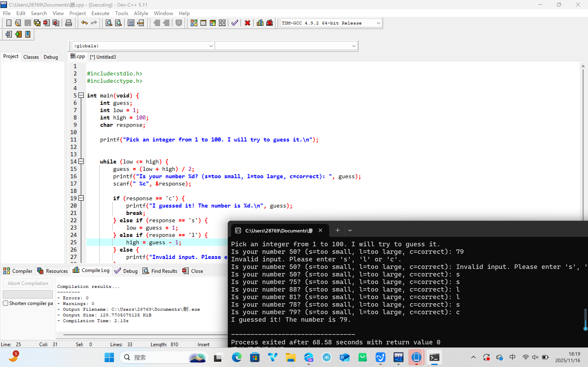Click the New file toolbar icon
588x367 pixels.
pyautogui.click(x=9, y=23)
